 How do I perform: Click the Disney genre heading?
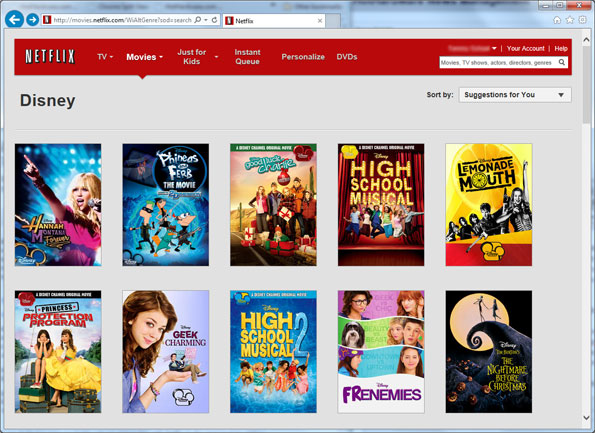(47, 101)
